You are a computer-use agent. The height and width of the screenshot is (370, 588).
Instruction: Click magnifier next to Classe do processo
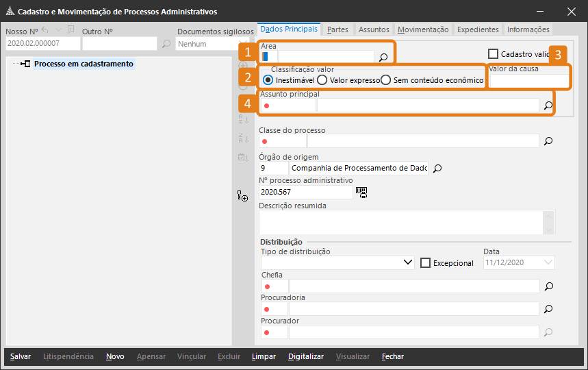tap(548, 141)
